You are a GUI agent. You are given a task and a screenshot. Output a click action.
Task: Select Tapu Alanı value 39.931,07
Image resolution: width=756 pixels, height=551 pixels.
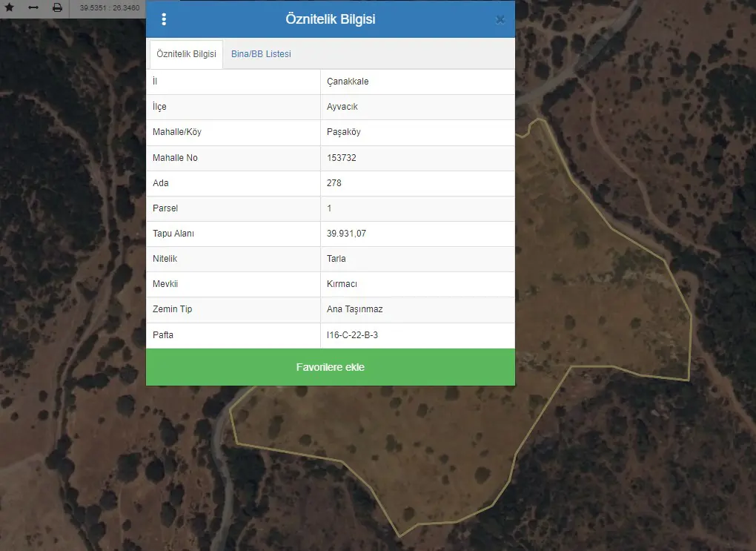click(346, 234)
